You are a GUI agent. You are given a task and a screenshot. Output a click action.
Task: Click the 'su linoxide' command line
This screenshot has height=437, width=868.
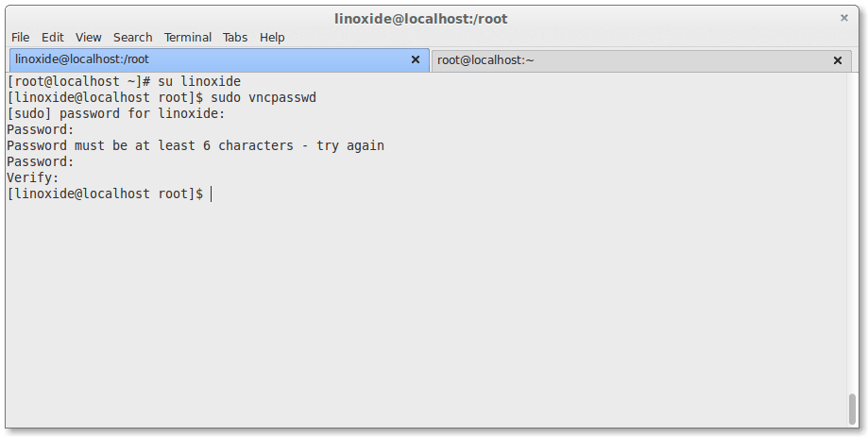pos(124,81)
